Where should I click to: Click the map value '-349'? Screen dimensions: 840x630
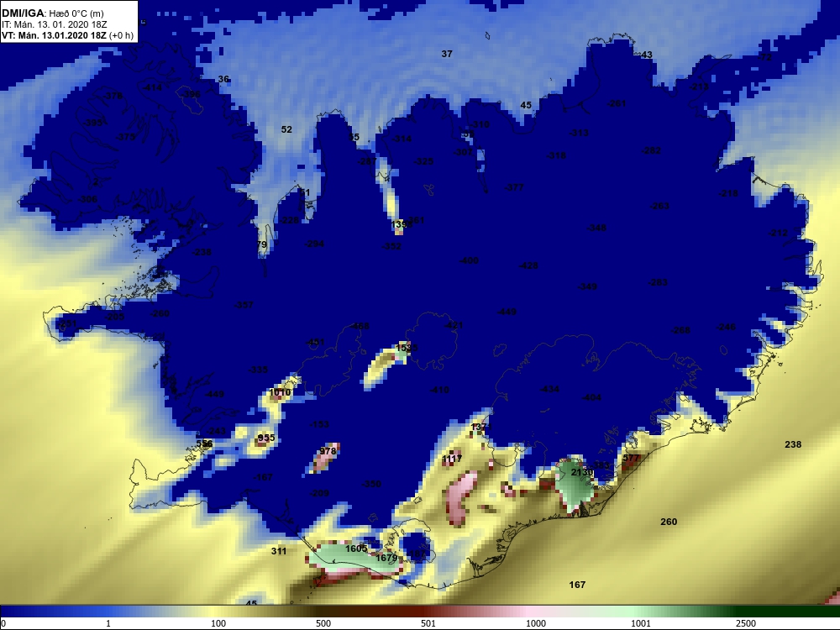(x=587, y=286)
